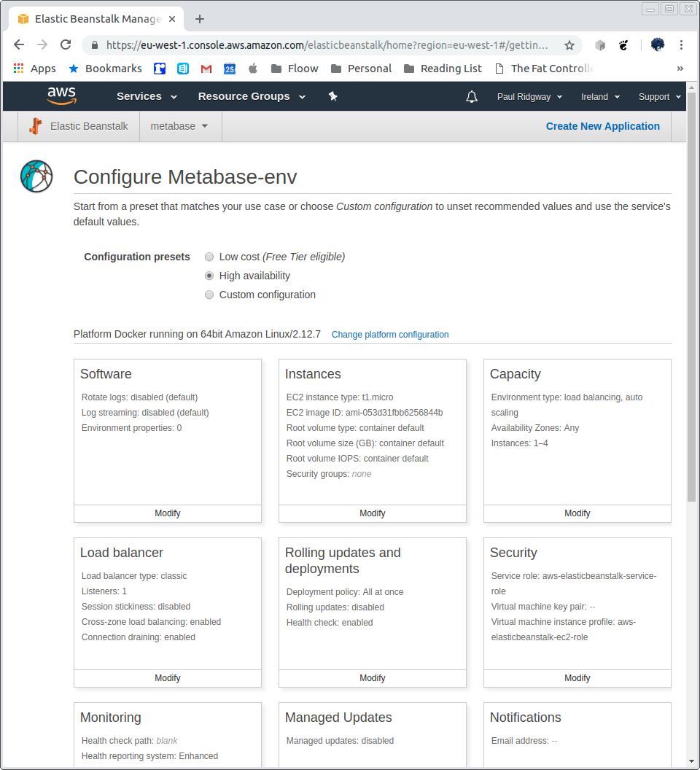This screenshot has height=770, width=700.
Task: Click the AWS home logo
Action: click(x=61, y=96)
